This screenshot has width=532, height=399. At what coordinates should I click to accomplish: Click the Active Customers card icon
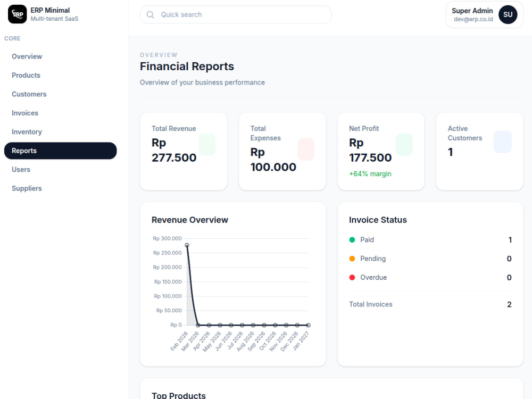tap(503, 142)
